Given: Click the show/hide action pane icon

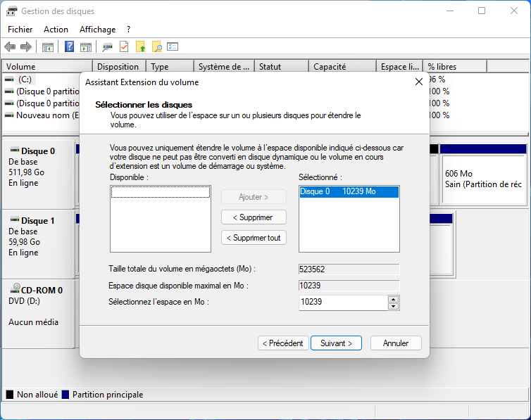Looking at the screenshot, I should point(86,47).
